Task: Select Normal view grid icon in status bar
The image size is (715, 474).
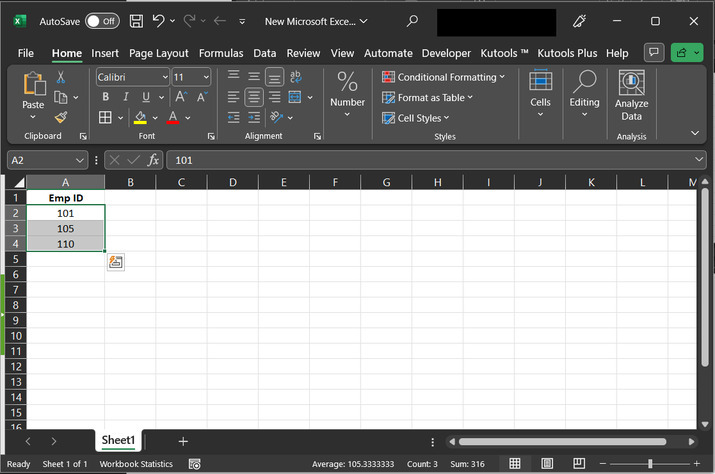Action: click(515, 464)
